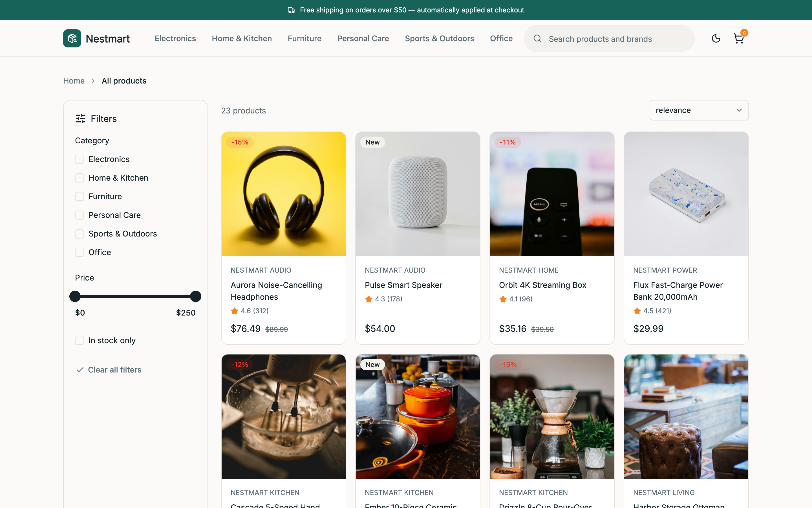Click the breadcrumb chevron separator after Home
Viewport: 812px width, 508px height.
click(x=93, y=81)
